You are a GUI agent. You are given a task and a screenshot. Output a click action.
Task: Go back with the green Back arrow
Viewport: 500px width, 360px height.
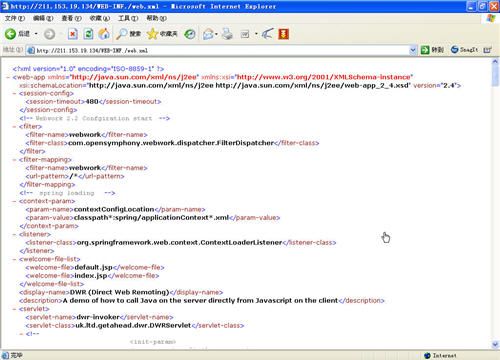pos(10,34)
